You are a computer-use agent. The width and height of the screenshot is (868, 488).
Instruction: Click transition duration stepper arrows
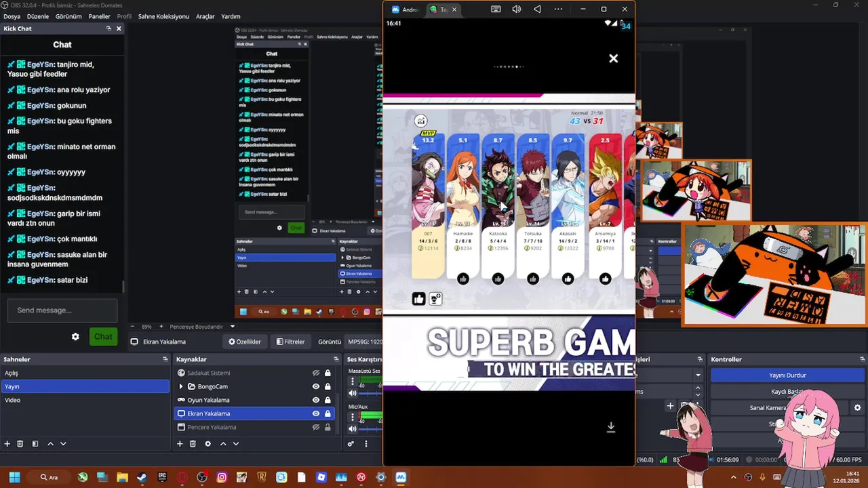(698, 391)
